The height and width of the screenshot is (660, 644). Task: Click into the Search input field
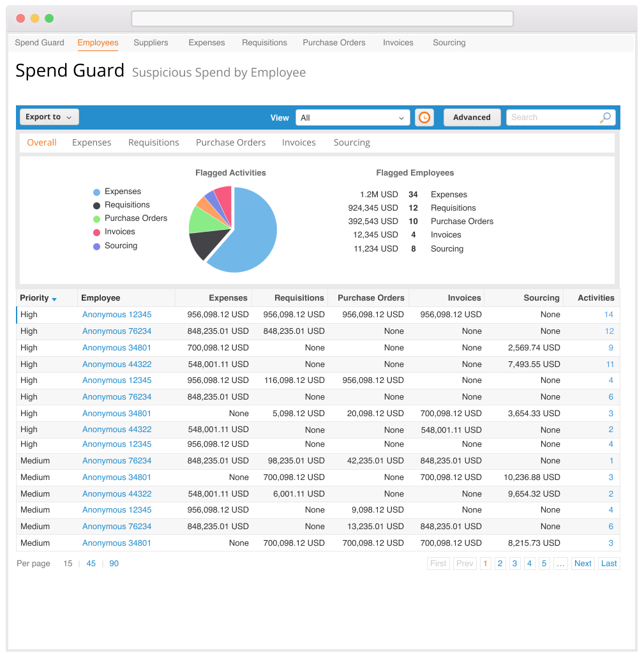[x=552, y=117]
